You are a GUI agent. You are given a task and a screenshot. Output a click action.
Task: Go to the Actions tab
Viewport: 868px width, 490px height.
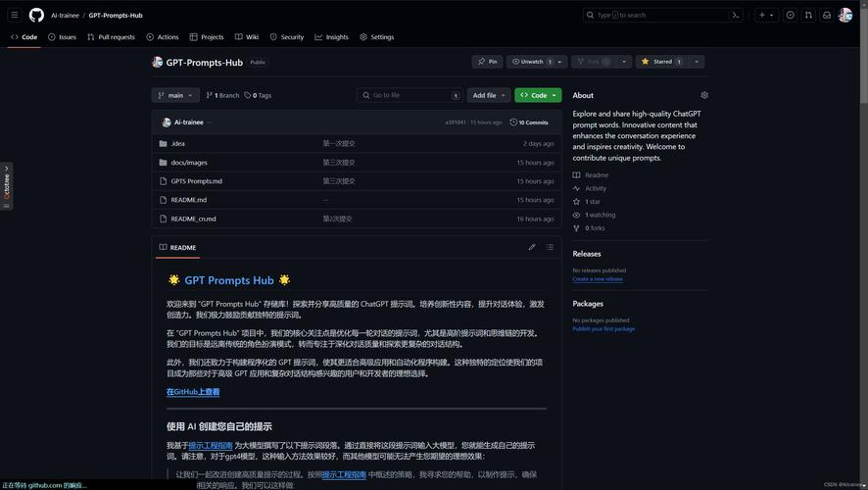(x=163, y=37)
